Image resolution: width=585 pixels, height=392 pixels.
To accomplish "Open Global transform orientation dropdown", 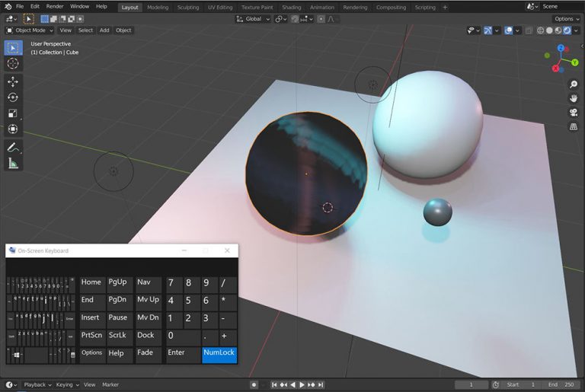I will point(253,19).
